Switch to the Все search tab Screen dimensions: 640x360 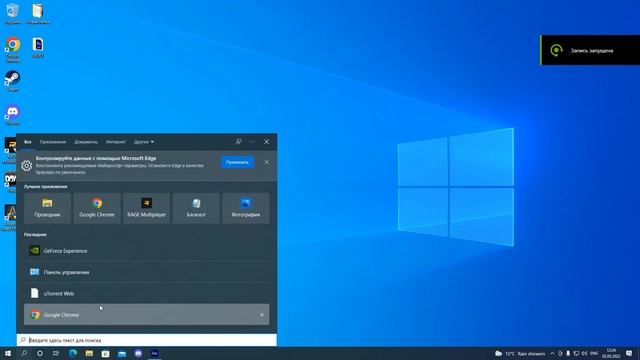coord(27,142)
